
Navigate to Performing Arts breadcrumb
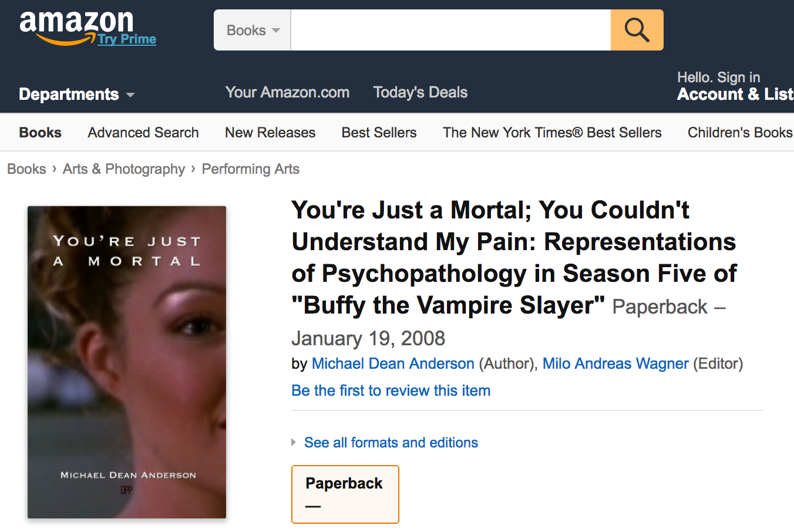coord(251,169)
